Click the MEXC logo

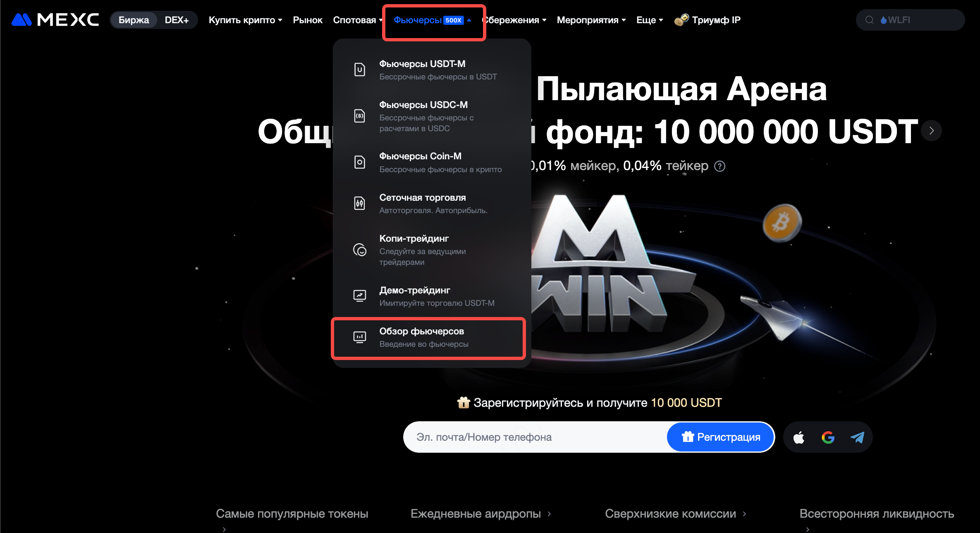point(55,20)
